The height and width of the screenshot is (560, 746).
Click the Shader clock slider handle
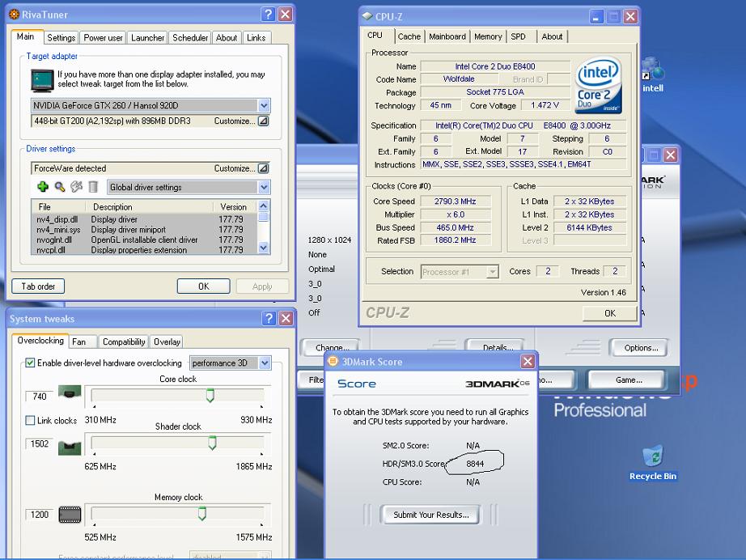pyautogui.click(x=212, y=443)
